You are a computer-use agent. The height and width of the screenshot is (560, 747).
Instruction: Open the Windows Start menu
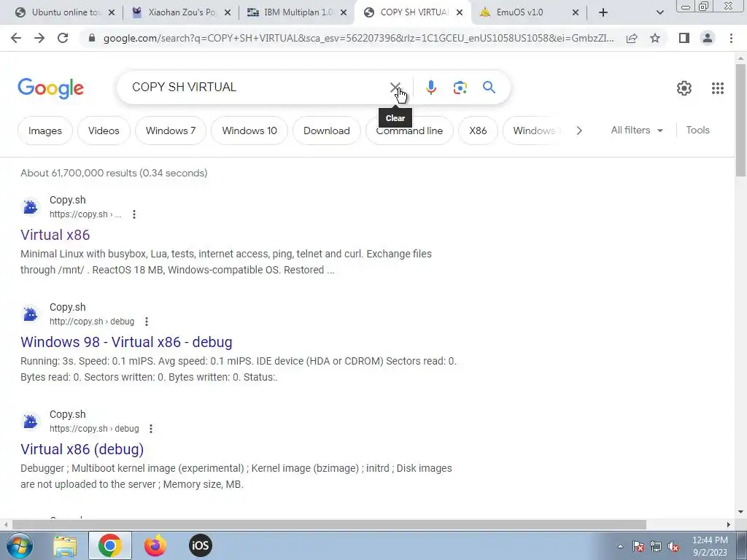click(19, 545)
